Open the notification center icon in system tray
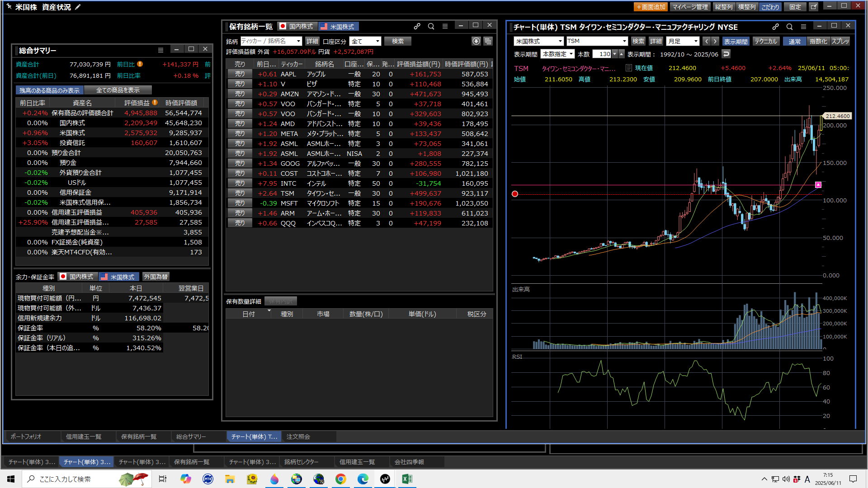 tap(853, 479)
